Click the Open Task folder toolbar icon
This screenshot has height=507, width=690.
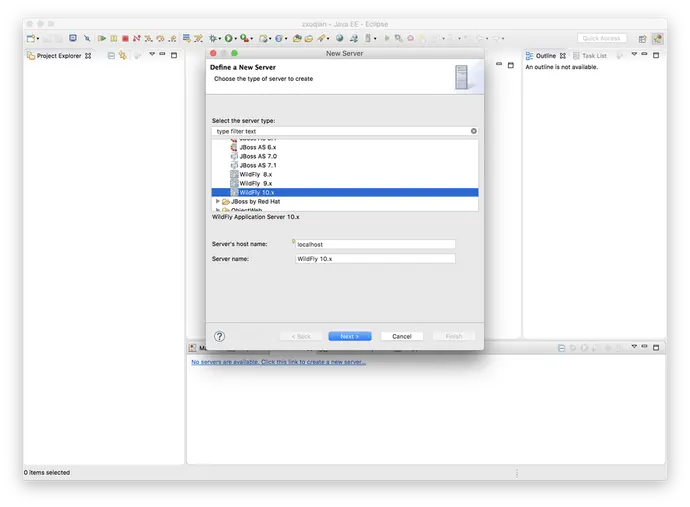(309, 38)
